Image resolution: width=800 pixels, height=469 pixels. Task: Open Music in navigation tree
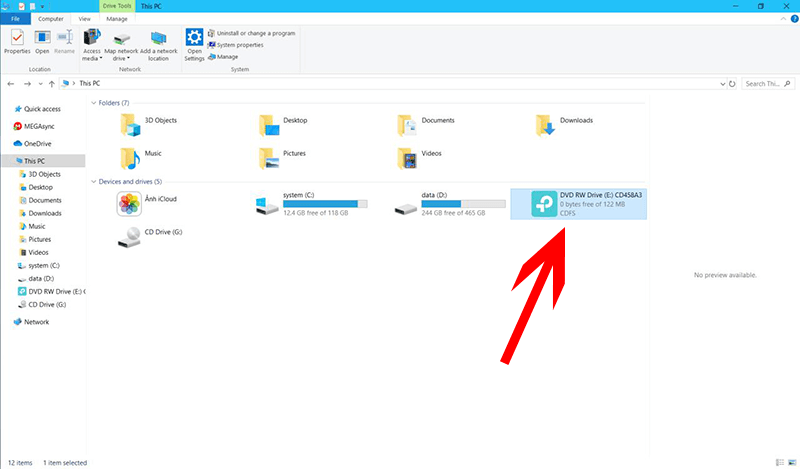[32, 227]
